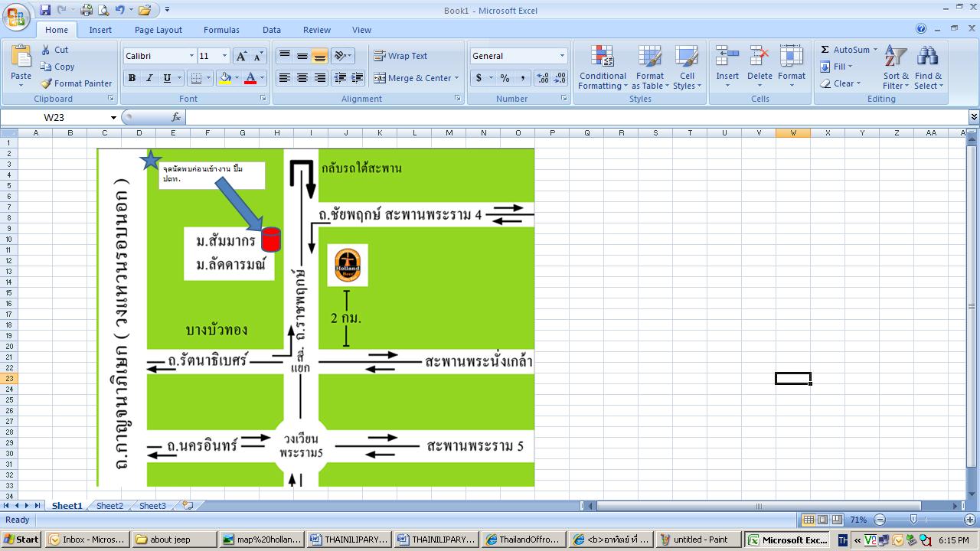980x551 pixels.
Task: Click the zoom slider in status bar
Action: pos(913,520)
